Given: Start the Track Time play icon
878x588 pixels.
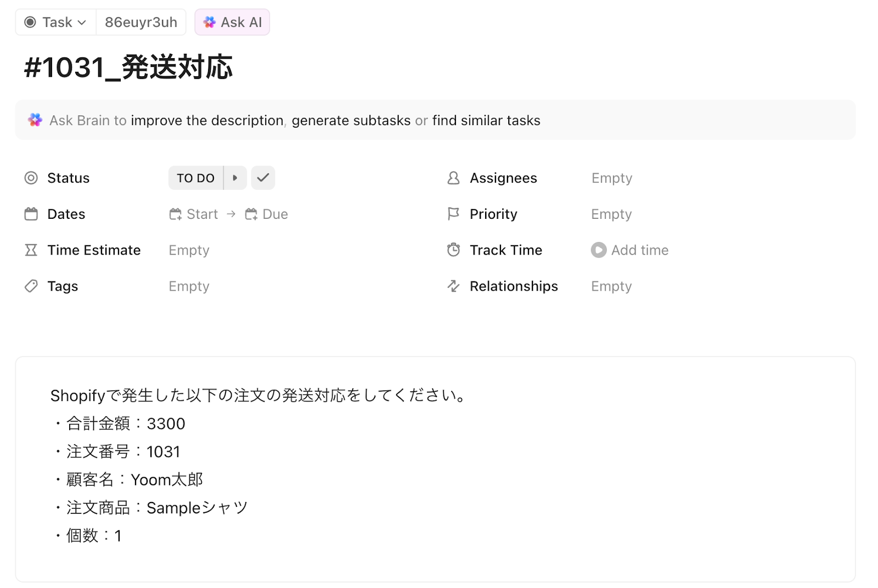Looking at the screenshot, I should [599, 250].
